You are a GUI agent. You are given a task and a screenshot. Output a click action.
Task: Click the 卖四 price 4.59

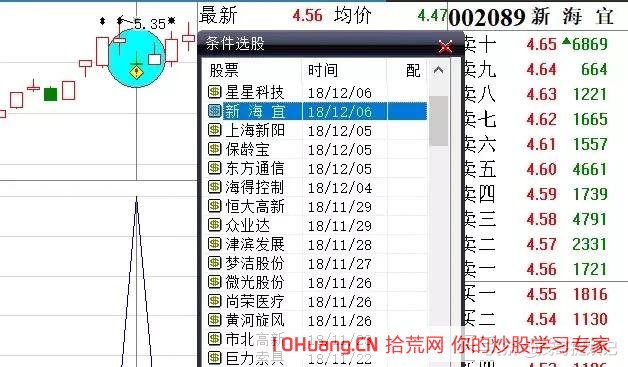coord(541,194)
